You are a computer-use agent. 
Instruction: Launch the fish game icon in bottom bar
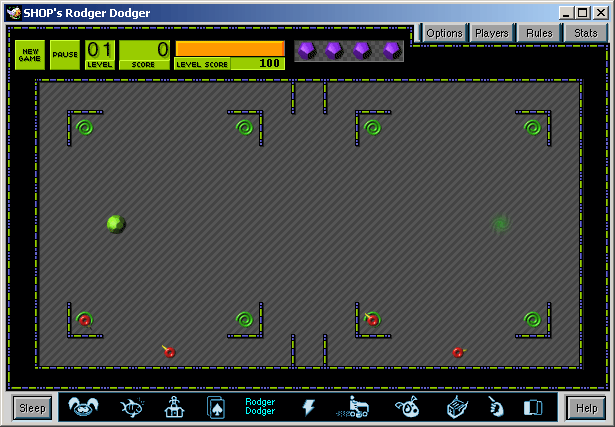pyautogui.click(x=132, y=407)
